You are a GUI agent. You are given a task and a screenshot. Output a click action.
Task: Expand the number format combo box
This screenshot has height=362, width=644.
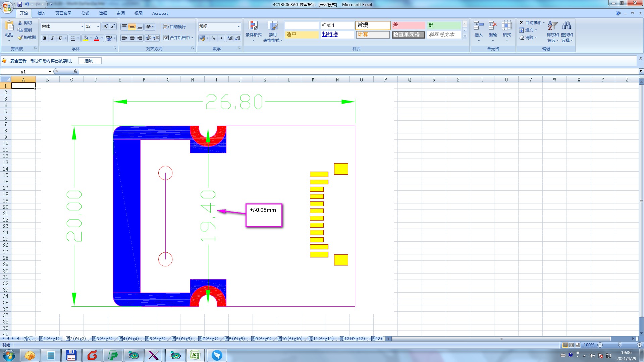(238, 26)
